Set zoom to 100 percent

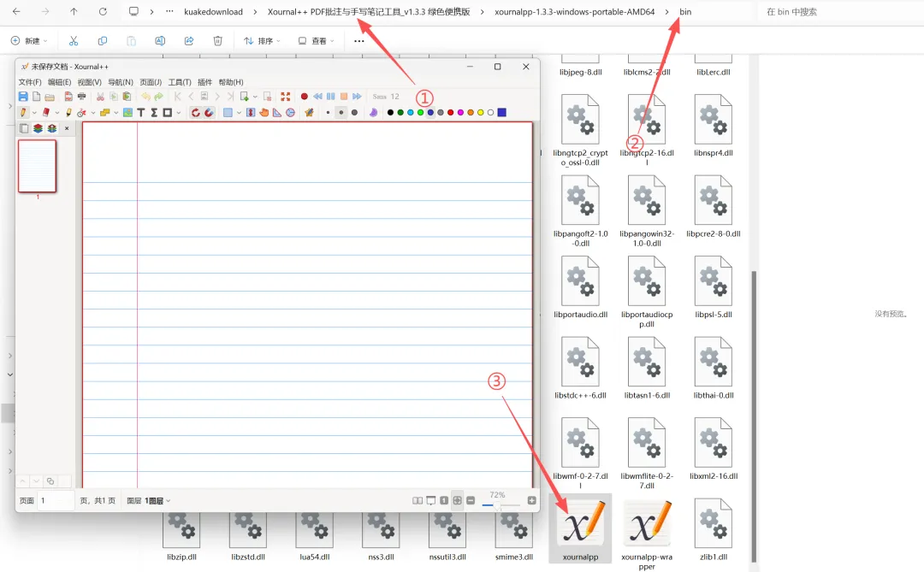point(444,500)
